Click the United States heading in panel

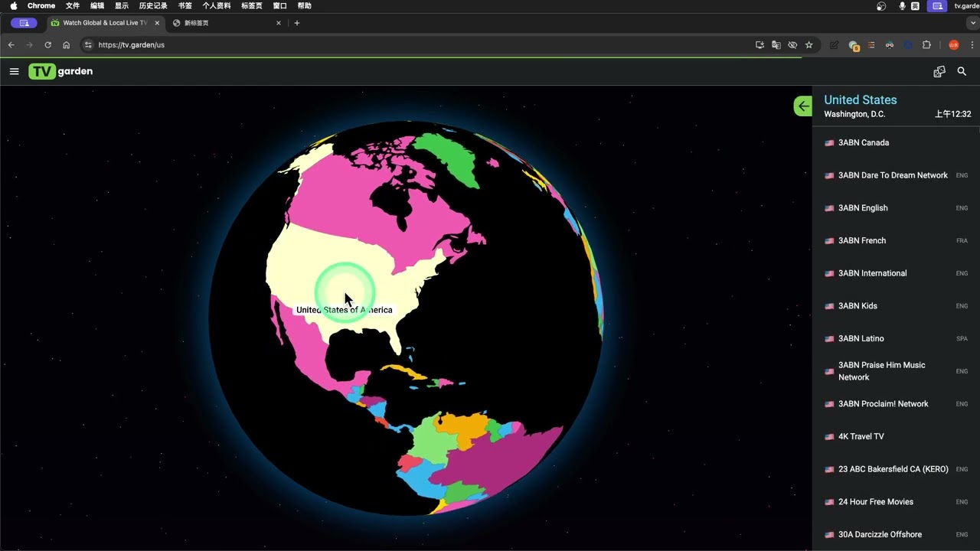point(860,99)
